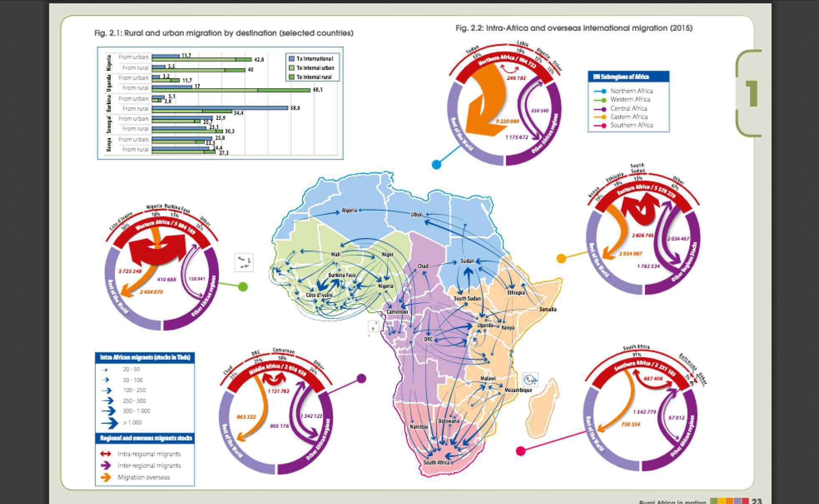
Task: Click the '42,8' bar value in the chart
Action: coord(259,60)
